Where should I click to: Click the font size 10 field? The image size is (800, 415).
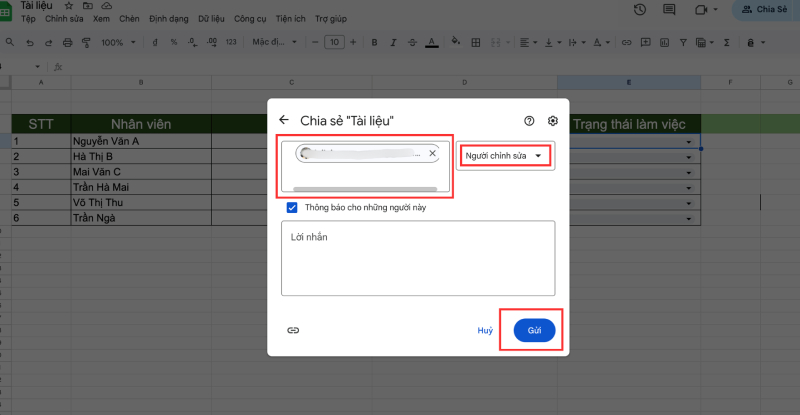(x=334, y=42)
